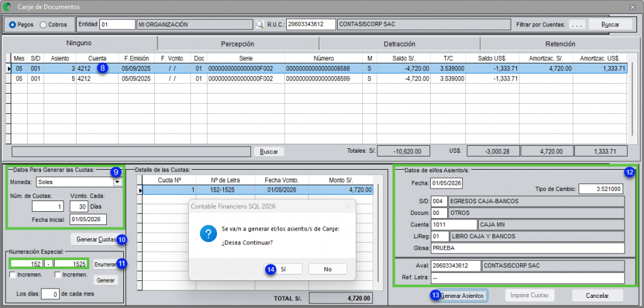Click the Docum. code field
This screenshot has width=644, height=308.
tap(440, 213)
